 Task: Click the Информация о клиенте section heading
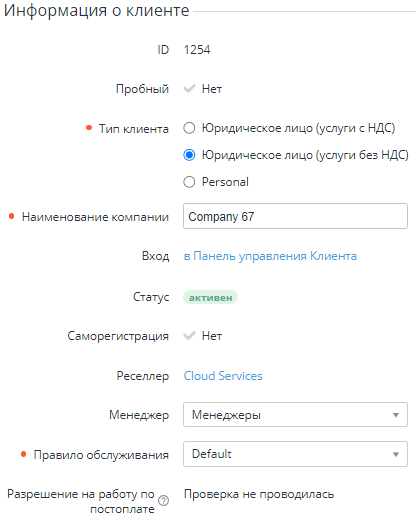coord(96,11)
